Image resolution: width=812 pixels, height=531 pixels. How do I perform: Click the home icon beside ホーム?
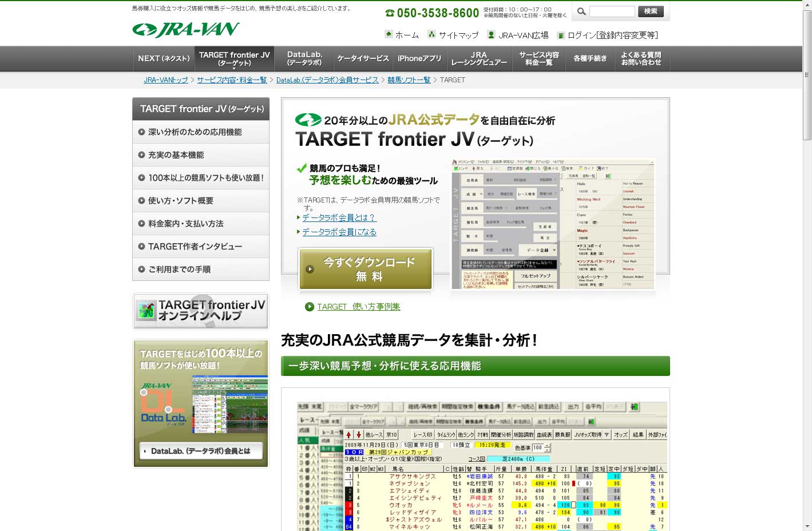coord(389,34)
